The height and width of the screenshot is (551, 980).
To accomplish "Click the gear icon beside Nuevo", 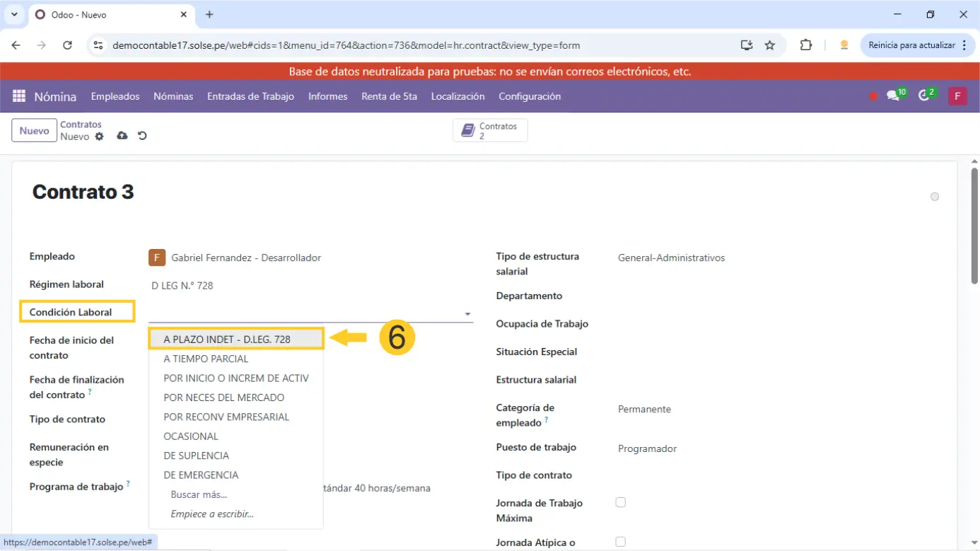I will pos(99,137).
